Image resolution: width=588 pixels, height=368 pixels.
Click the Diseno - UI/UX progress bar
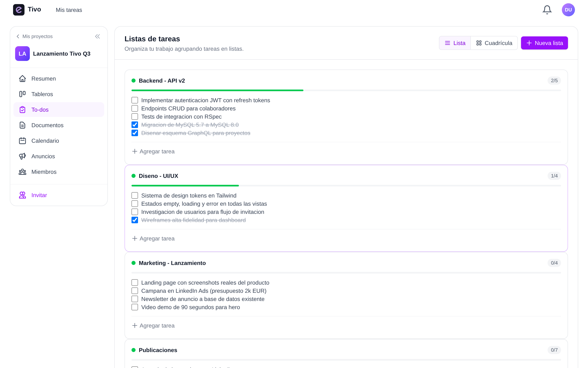tap(346, 186)
